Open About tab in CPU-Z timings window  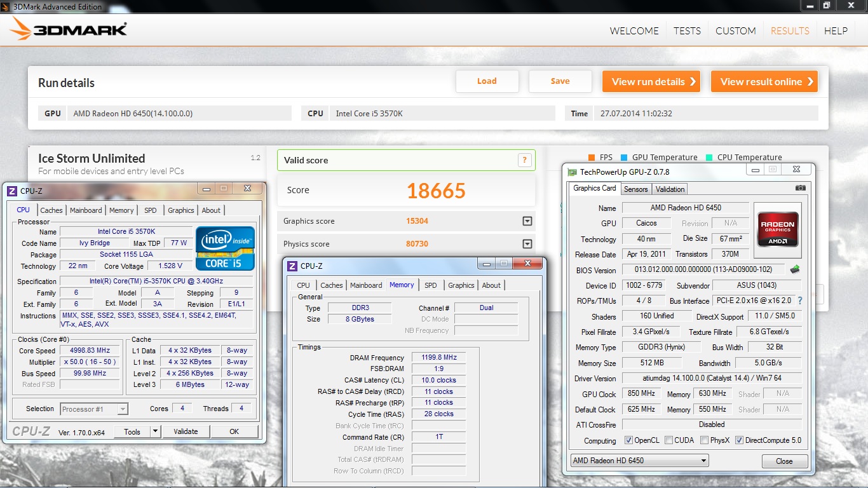coord(491,285)
